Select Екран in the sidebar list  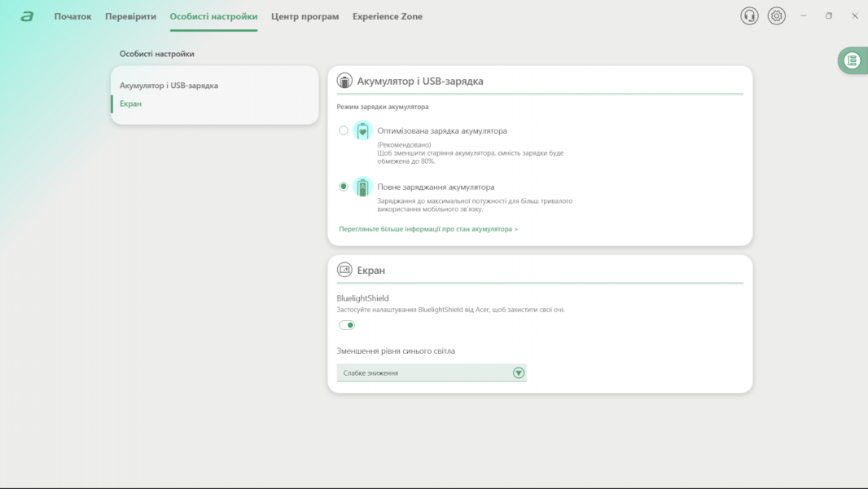click(131, 104)
